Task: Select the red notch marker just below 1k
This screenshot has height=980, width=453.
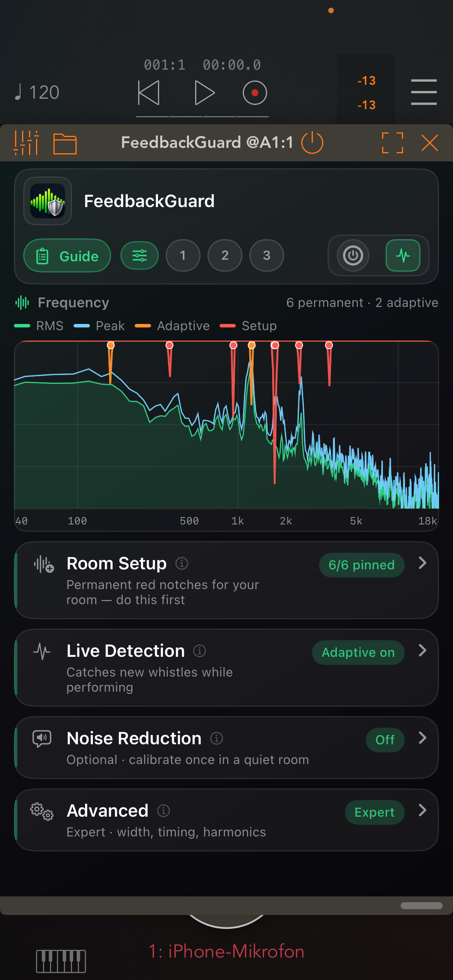Action: (233, 345)
